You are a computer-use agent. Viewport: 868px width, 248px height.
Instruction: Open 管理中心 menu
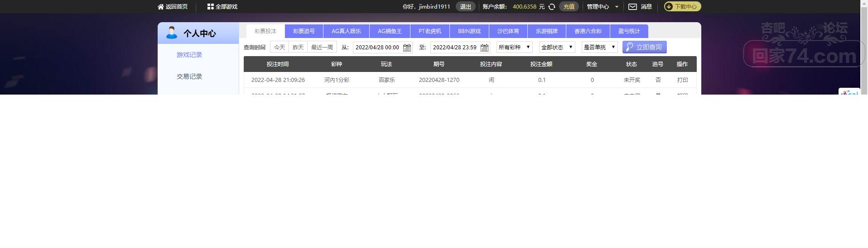(598, 7)
